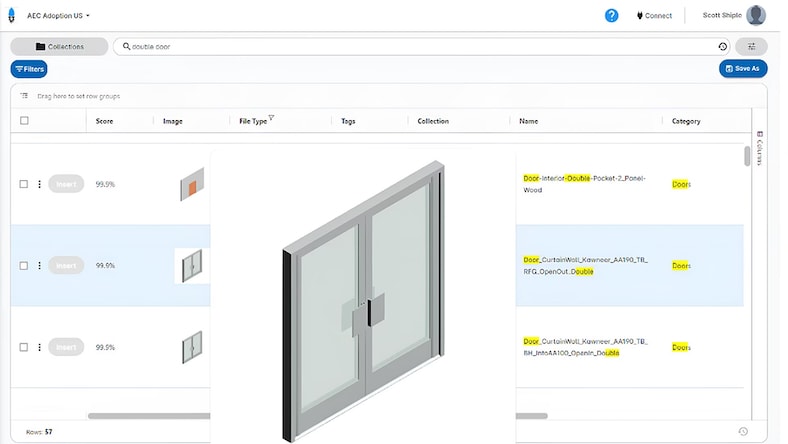The height and width of the screenshot is (444, 788).
Task: Click the Name column header
Action: [x=529, y=121]
